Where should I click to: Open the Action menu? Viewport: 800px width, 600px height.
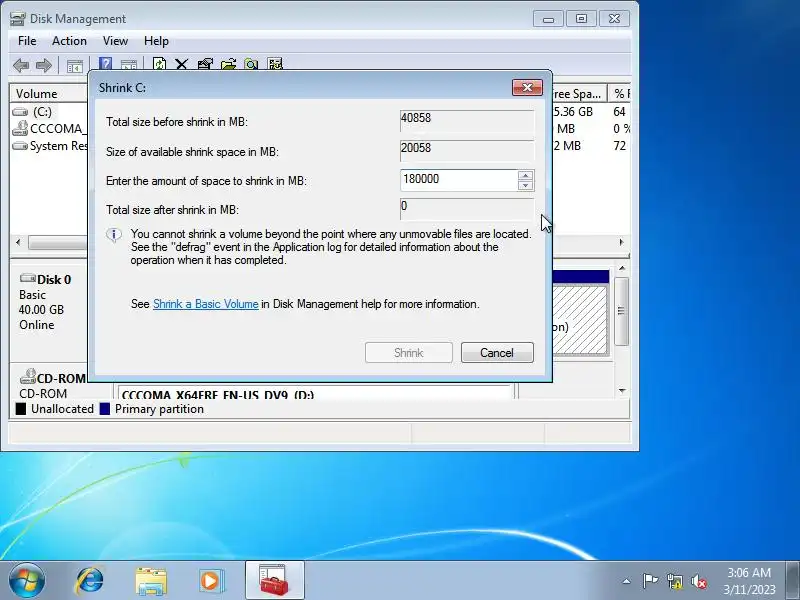[69, 41]
